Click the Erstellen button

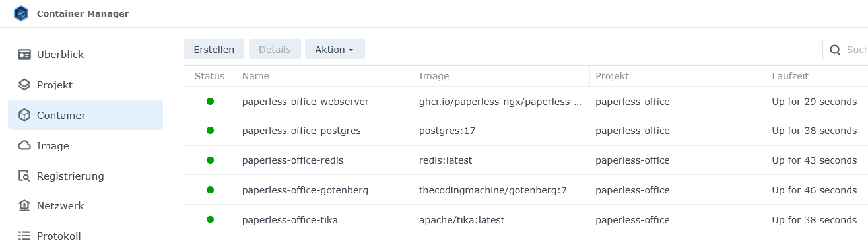click(214, 50)
